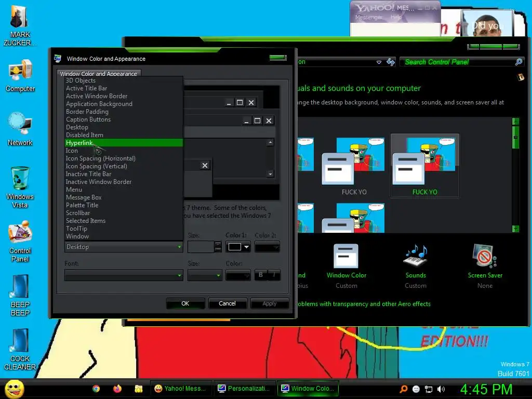Click the Color 1 swatch
This screenshot has height=399, width=532.
click(234, 247)
